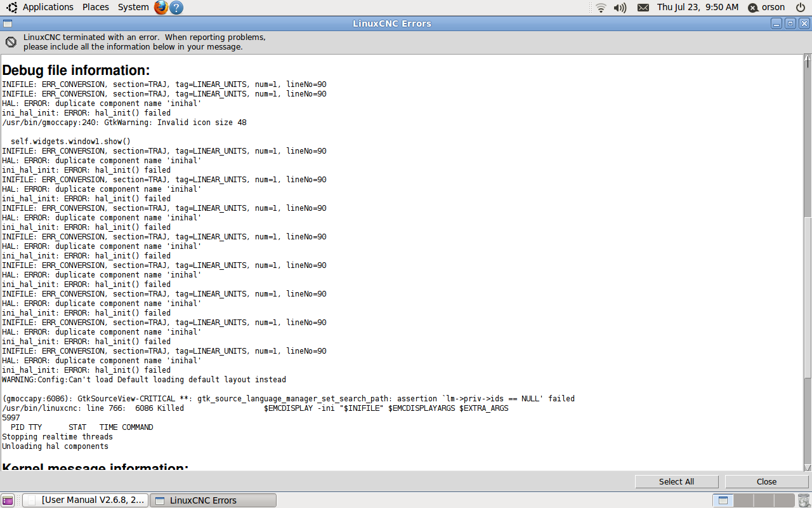
Task: Click the 'Unloading hal components' line
Action: tap(55, 446)
